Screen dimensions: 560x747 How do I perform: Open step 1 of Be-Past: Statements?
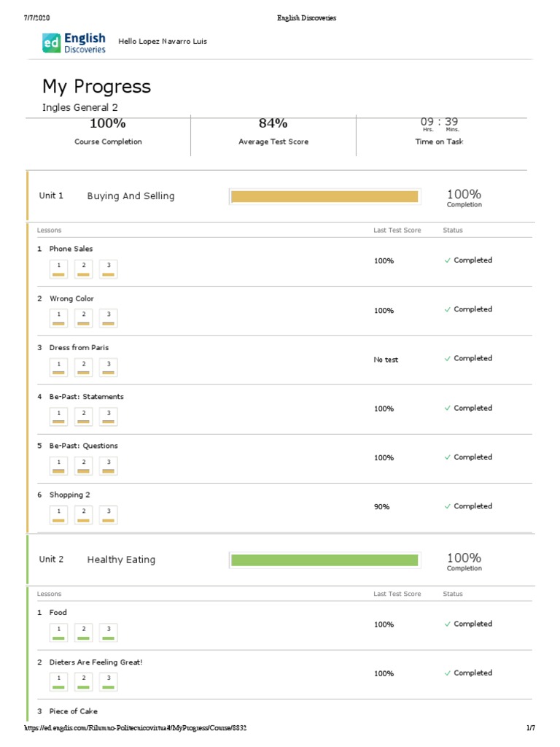click(59, 417)
